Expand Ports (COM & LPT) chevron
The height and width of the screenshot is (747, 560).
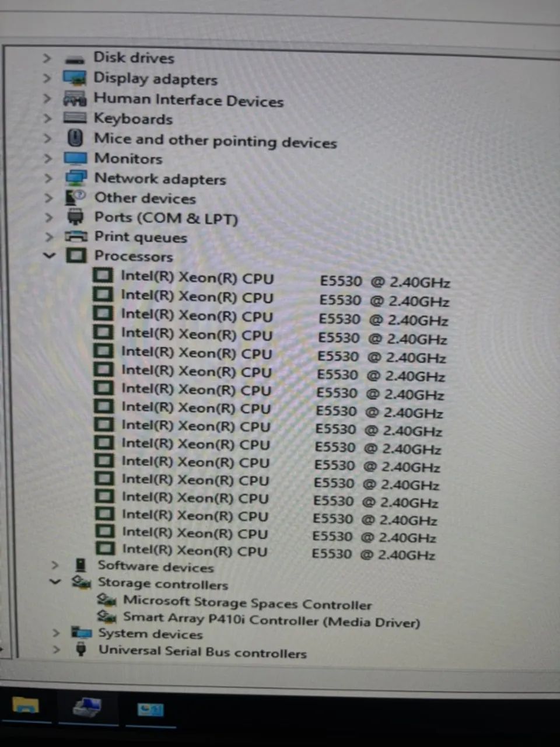coord(49,217)
